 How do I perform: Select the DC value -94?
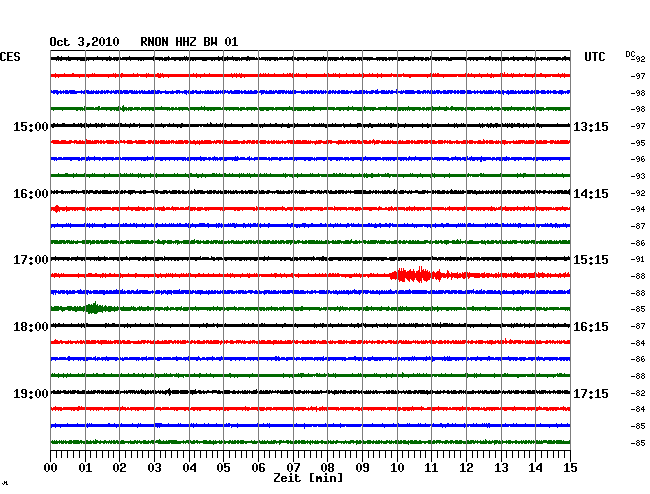638,209
